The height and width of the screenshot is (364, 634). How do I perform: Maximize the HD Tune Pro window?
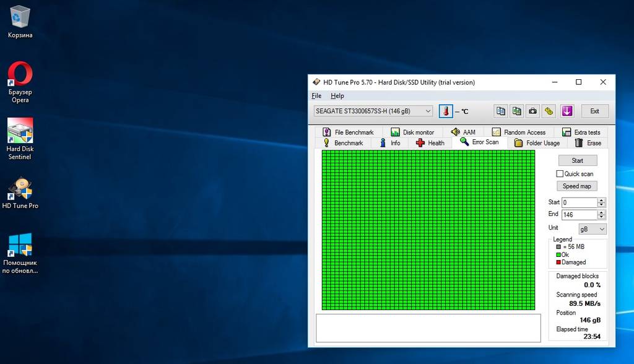pyautogui.click(x=579, y=82)
